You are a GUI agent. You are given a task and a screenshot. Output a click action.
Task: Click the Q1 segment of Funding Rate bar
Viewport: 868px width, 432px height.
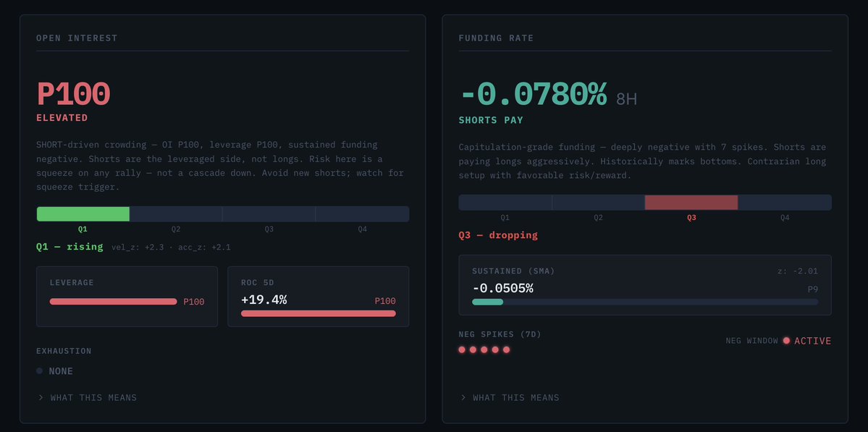point(505,203)
